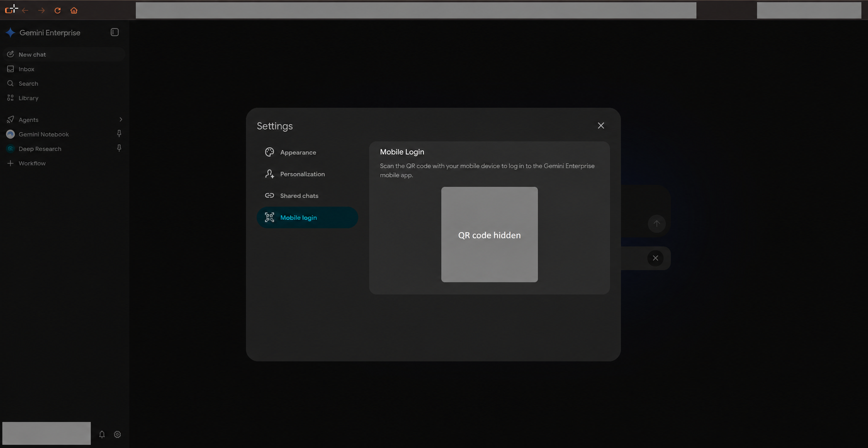Select the Mobile login settings tab

coord(307,217)
